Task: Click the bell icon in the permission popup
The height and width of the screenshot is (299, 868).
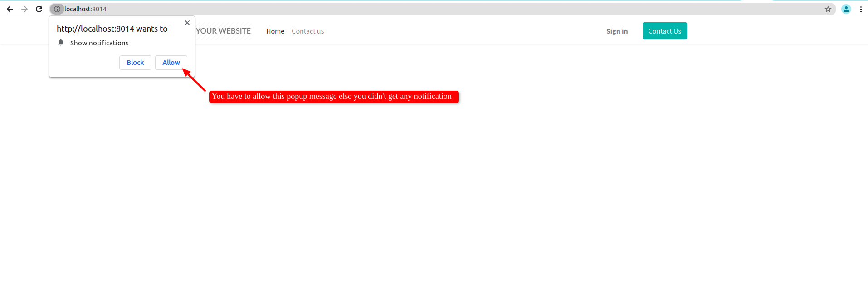Action: pyautogui.click(x=61, y=43)
